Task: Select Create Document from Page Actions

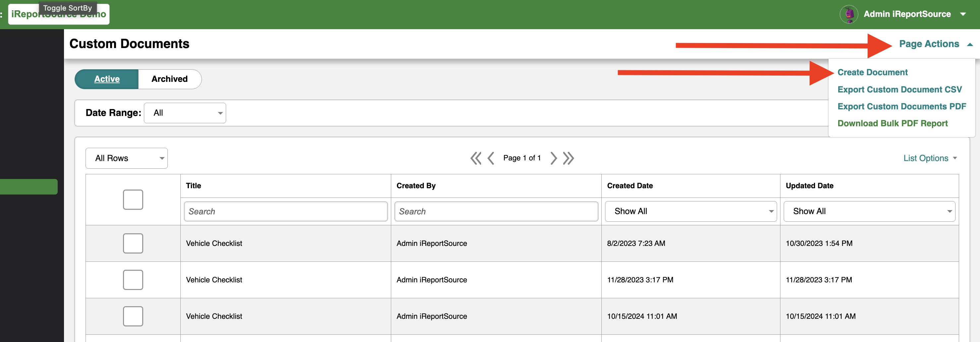Action: click(x=872, y=72)
